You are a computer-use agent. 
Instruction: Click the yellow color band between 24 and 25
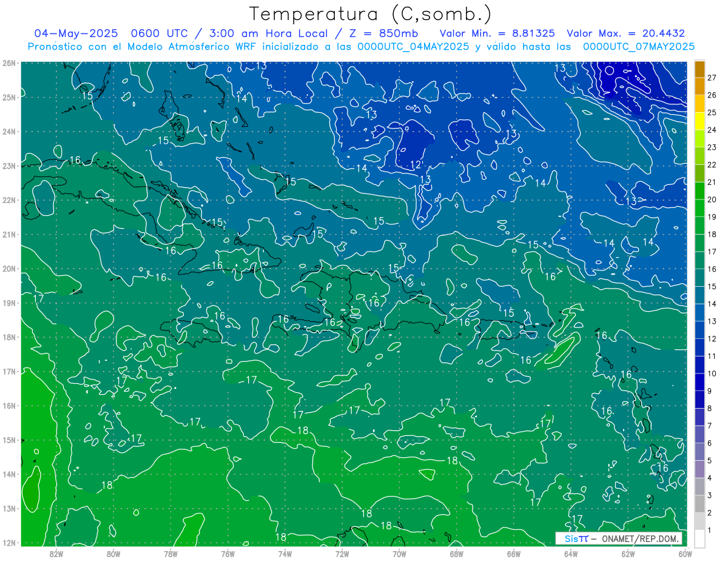tap(700, 121)
